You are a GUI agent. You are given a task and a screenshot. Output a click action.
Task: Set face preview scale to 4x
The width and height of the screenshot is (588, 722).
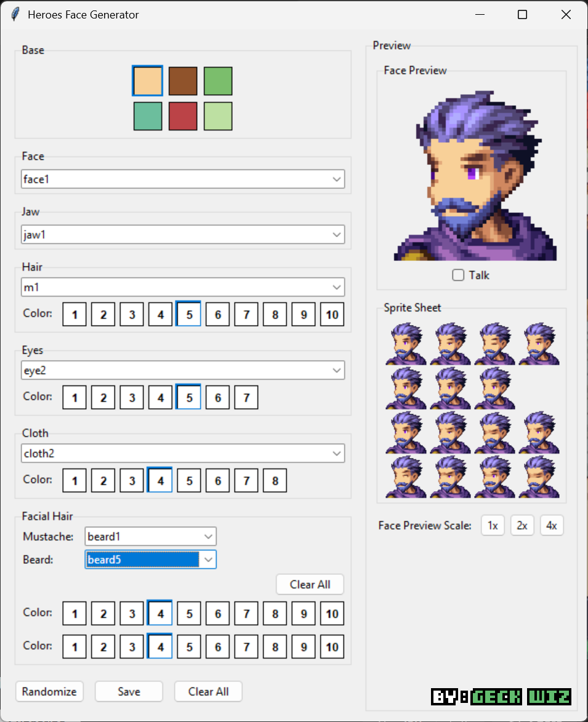click(552, 526)
